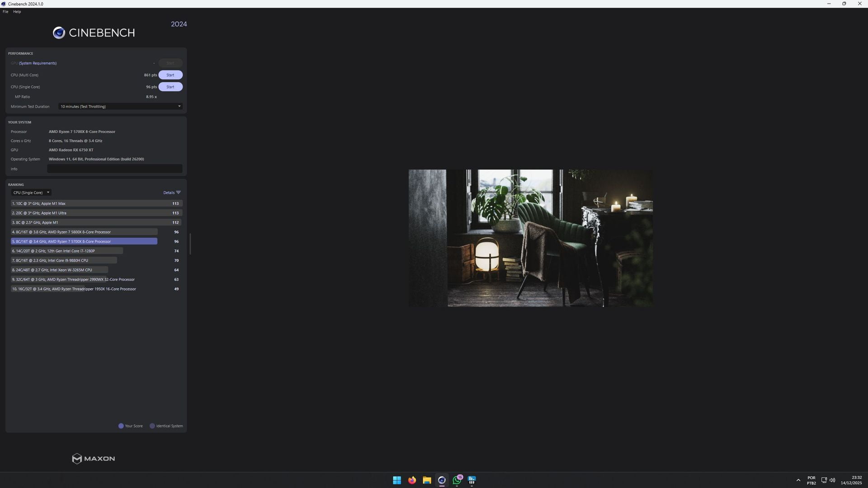Viewport: 868px width, 488px height.
Task: Click the left panel vertical scrollbar handle
Action: pyautogui.click(x=190, y=244)
